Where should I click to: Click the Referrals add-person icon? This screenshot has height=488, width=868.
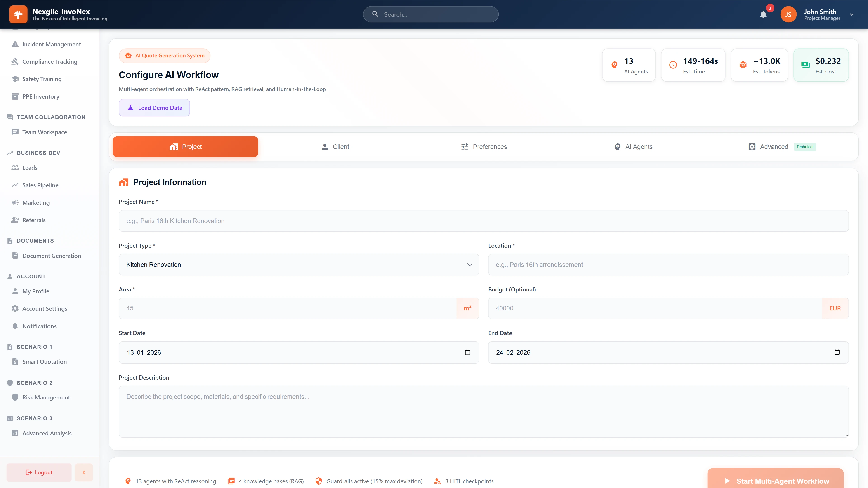15,220
